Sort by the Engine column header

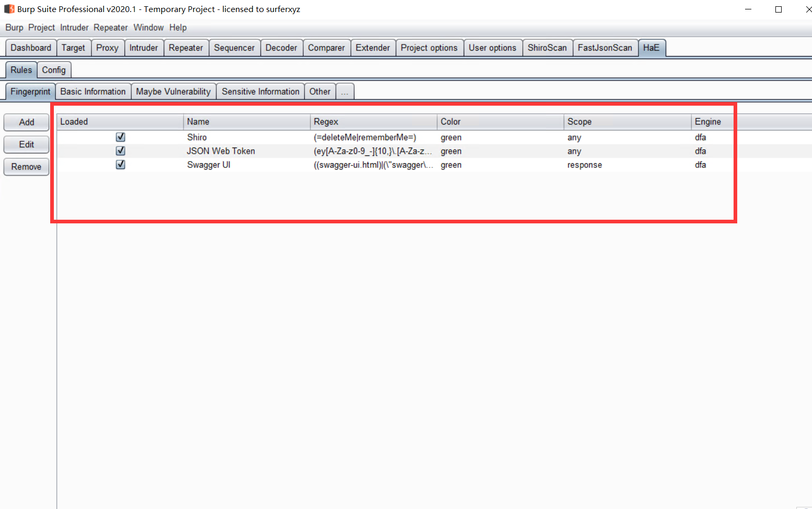coord(751,122)
